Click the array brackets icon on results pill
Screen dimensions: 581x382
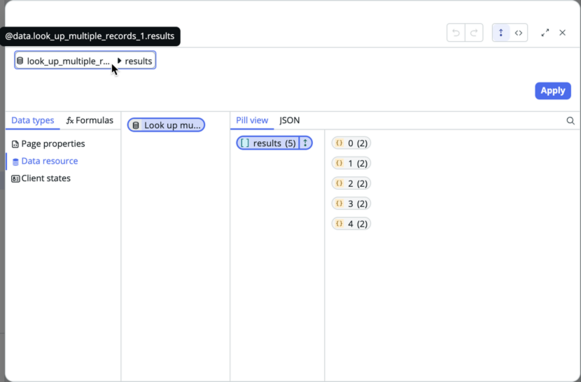tap(245, 143)
